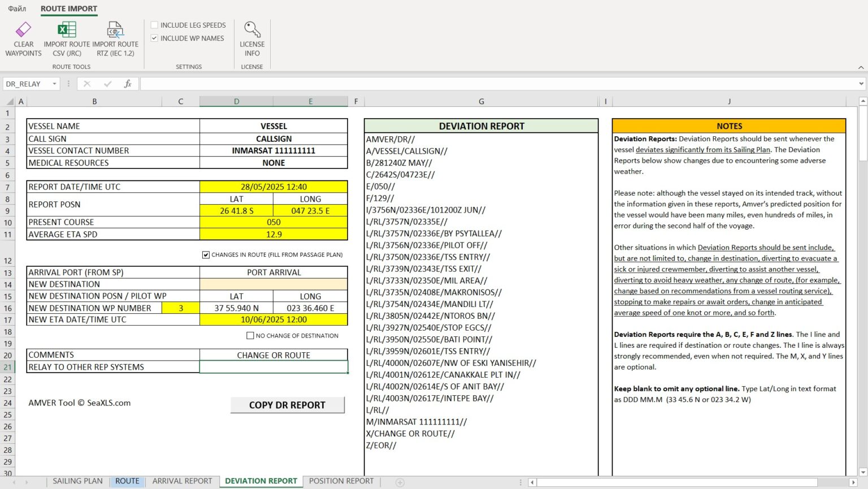Uncheck INCLUDE WP NAMES

point(154,38)
